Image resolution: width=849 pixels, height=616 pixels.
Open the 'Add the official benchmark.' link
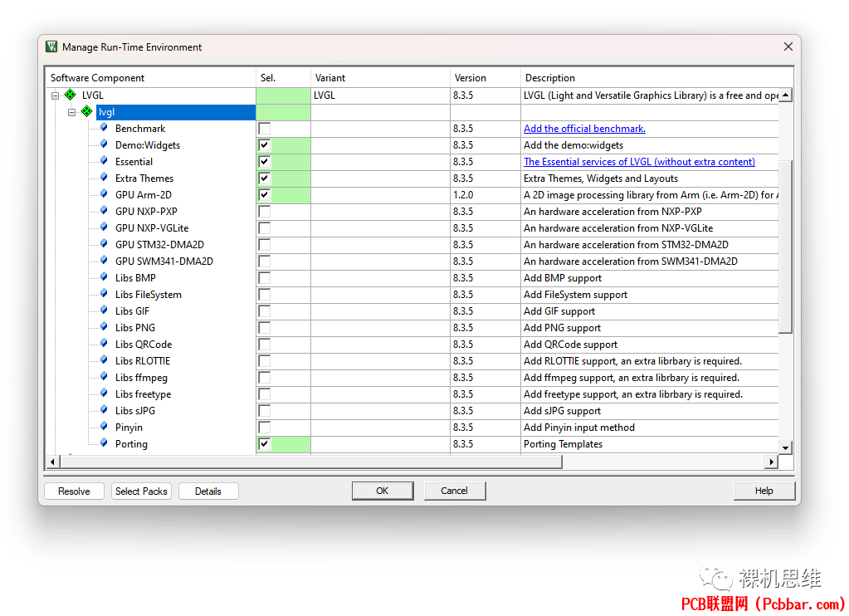click(584, 129)
